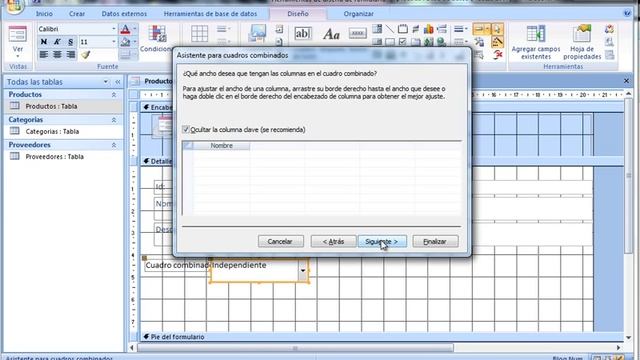
Task: Insert logo image control
Action: [x=257, y=34]
